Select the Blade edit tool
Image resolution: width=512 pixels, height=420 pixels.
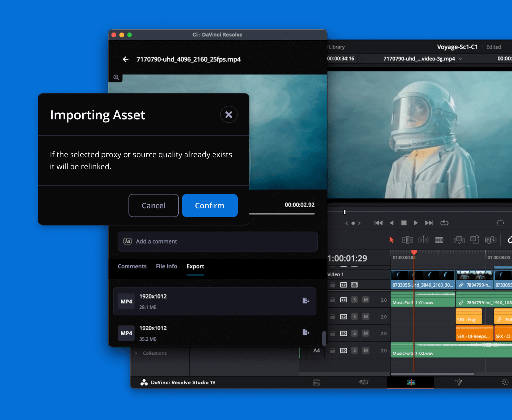[439, 240]
